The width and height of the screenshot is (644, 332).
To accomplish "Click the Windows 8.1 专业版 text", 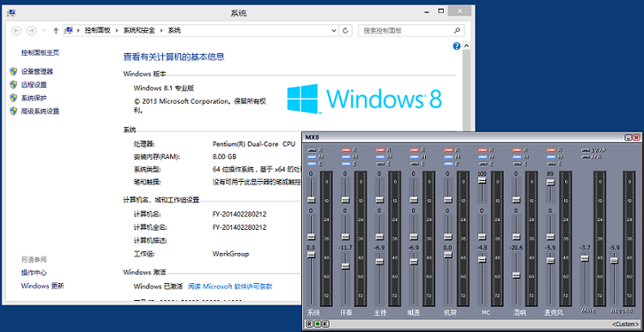I will (163, 88).
